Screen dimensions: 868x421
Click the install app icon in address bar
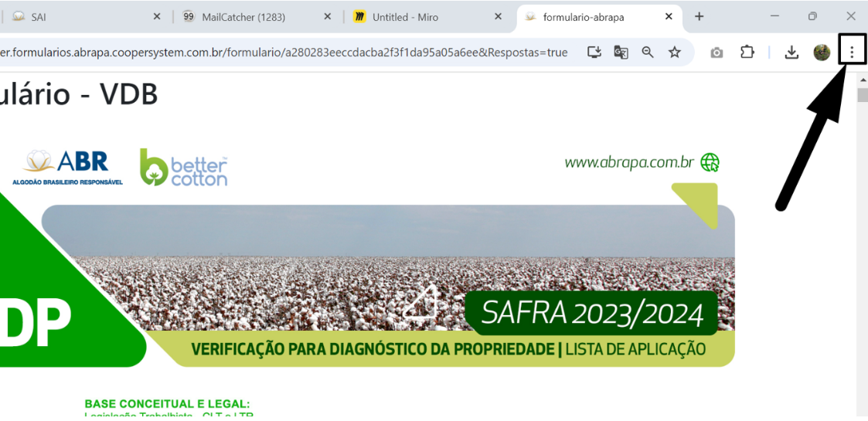(x=594, y=53)
